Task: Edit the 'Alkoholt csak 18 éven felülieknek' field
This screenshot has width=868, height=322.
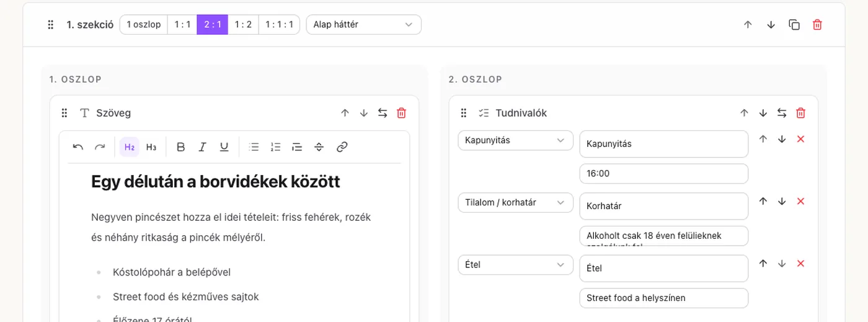Action: point(664,236)
